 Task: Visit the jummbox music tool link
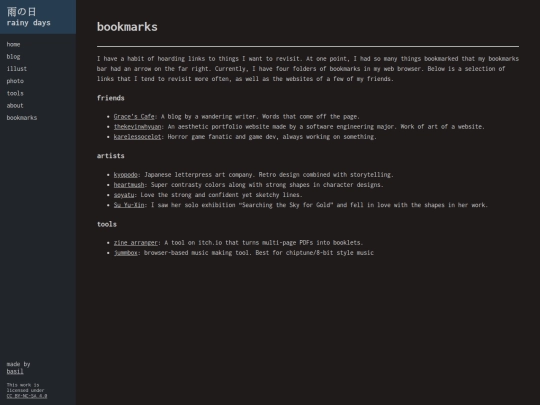pyautogui.click(x=126, y=253)
